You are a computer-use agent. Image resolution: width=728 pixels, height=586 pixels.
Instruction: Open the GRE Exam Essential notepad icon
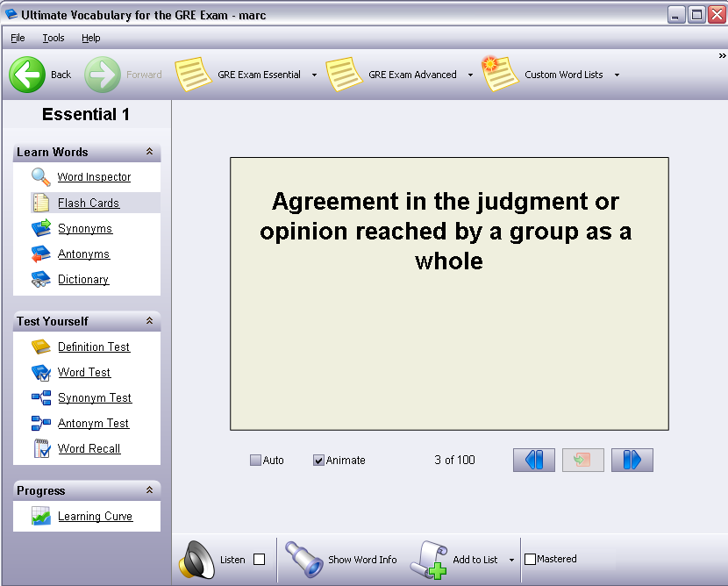coord(193,74)
